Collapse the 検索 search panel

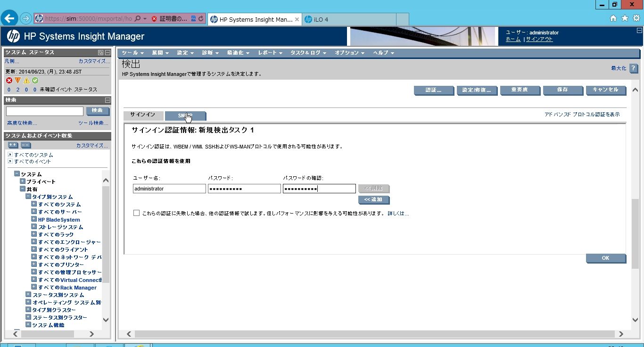tap(107, 100)
